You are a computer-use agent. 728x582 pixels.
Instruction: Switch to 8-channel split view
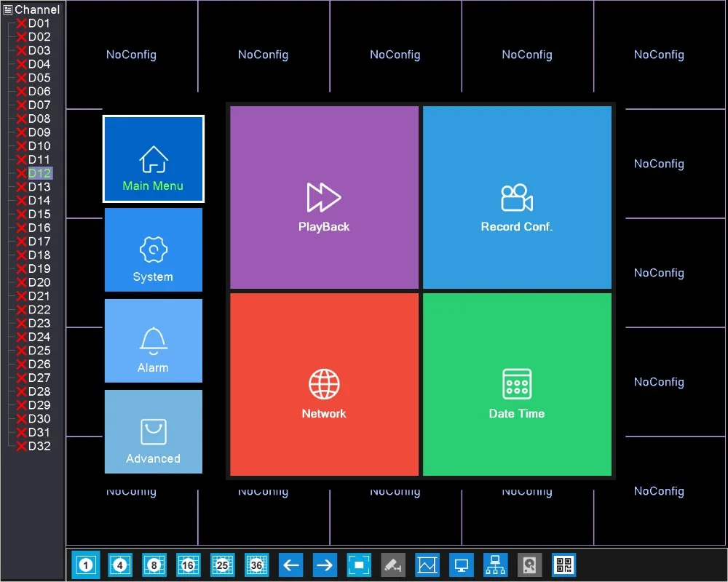154,565
